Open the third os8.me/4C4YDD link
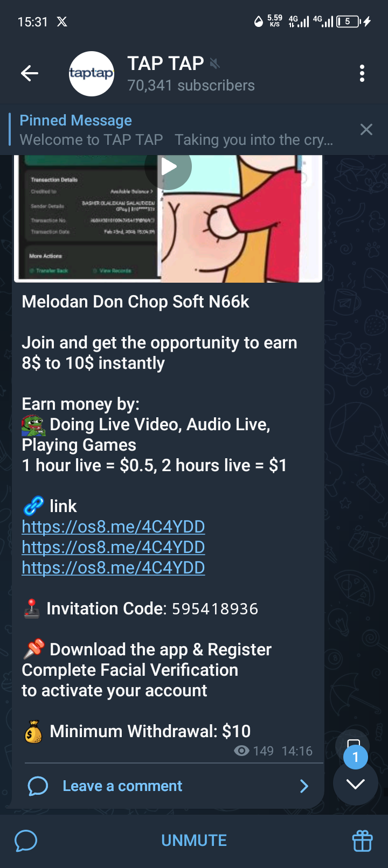Screen dimensions: 388x868 click(x=113, y=568)
